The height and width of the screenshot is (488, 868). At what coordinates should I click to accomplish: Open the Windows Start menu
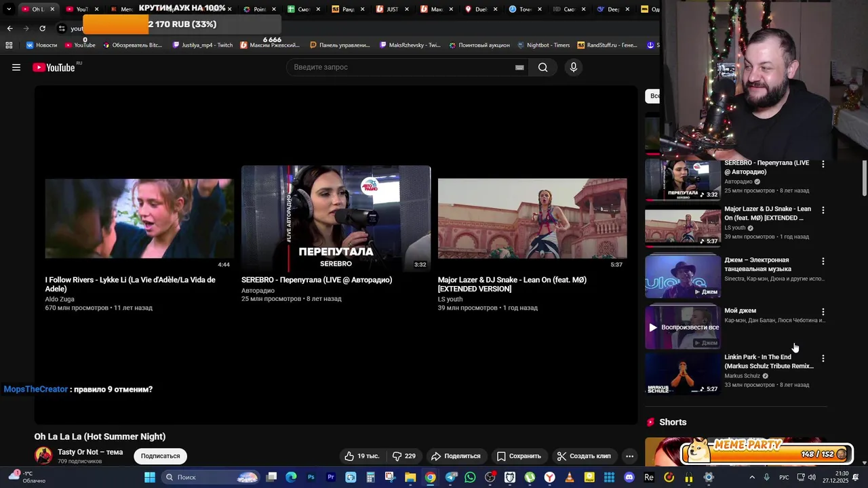tap(150, 477)
